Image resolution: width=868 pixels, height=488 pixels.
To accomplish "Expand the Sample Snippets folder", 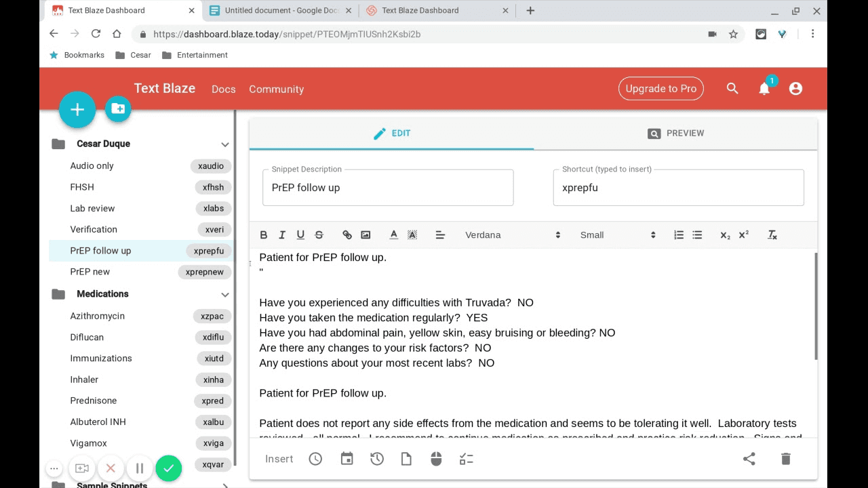I will (225, 485).
